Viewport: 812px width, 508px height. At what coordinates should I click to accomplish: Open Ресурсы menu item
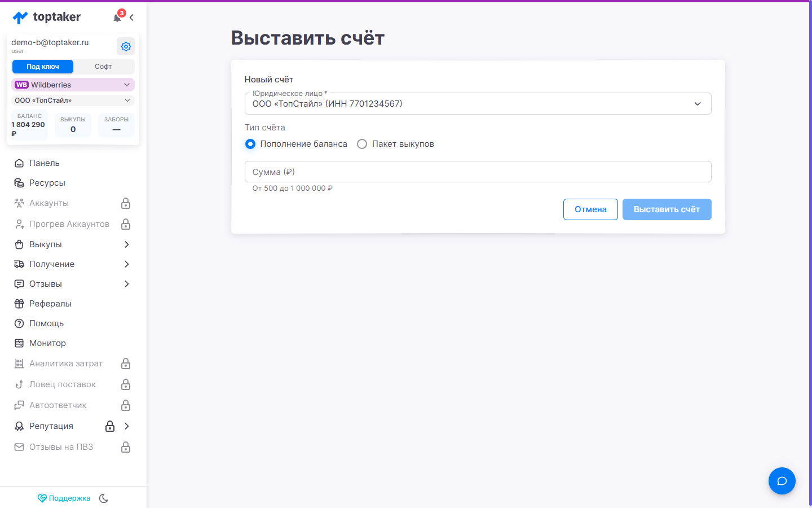click(x=73, y=183)
